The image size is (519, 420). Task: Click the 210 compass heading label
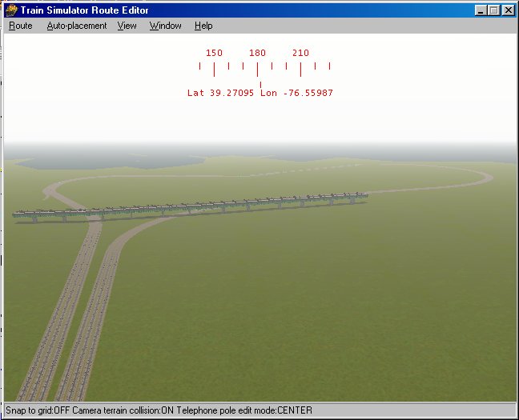click(x=300, y=53)
